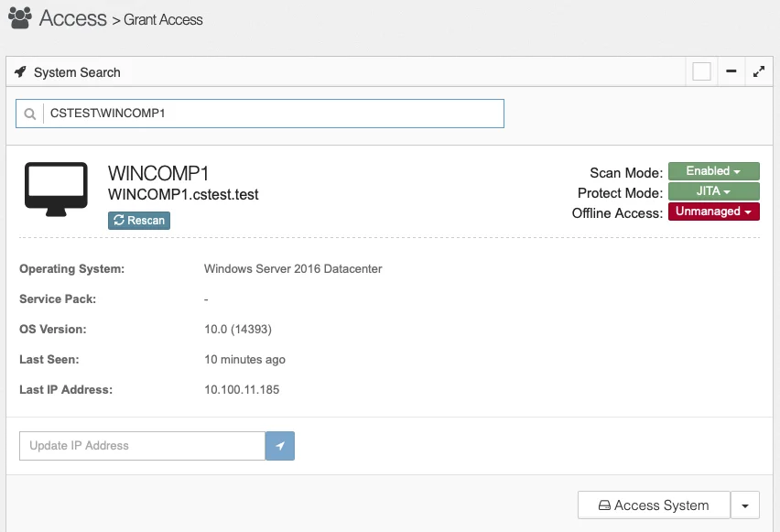This screenshot has width=780, height=532.
Task: Expand System Search panel to fullscreen
Action: coord(759,71)
